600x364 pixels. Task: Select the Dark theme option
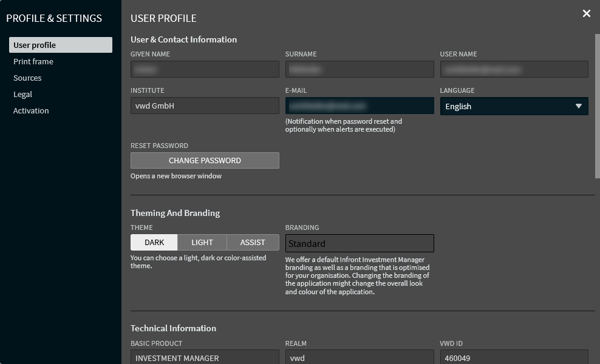pyautogui.click(x=154, y=242)
